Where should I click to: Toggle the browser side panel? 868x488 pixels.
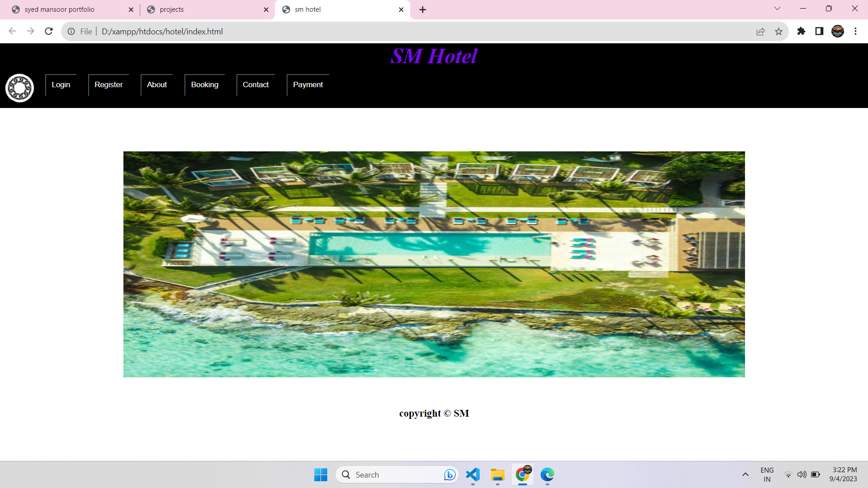click(x=819, y=31)
